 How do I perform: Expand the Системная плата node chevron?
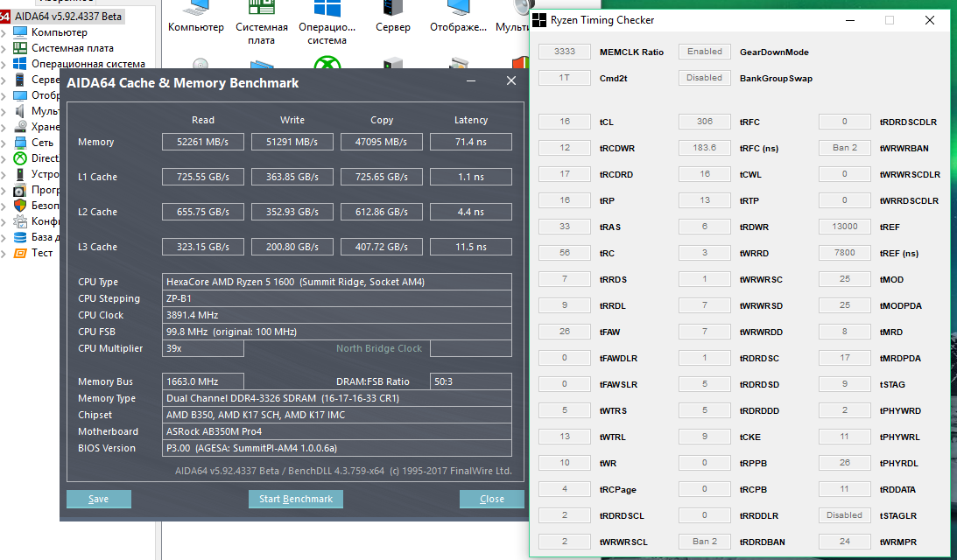(x=4, y=48)
